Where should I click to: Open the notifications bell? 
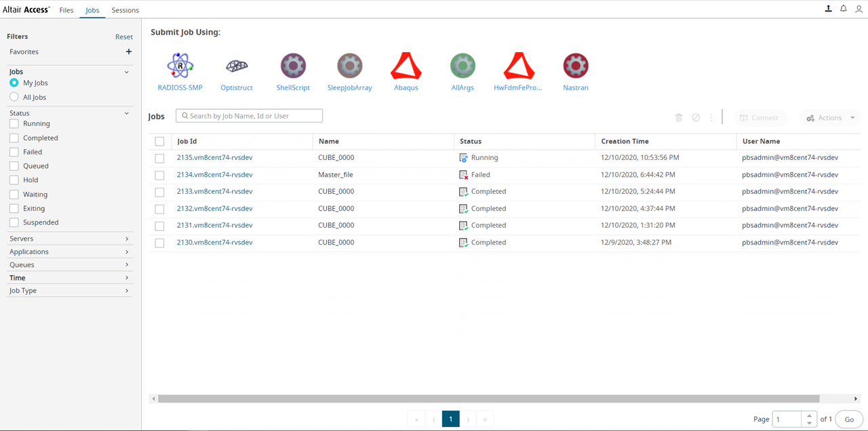[844, 9]
